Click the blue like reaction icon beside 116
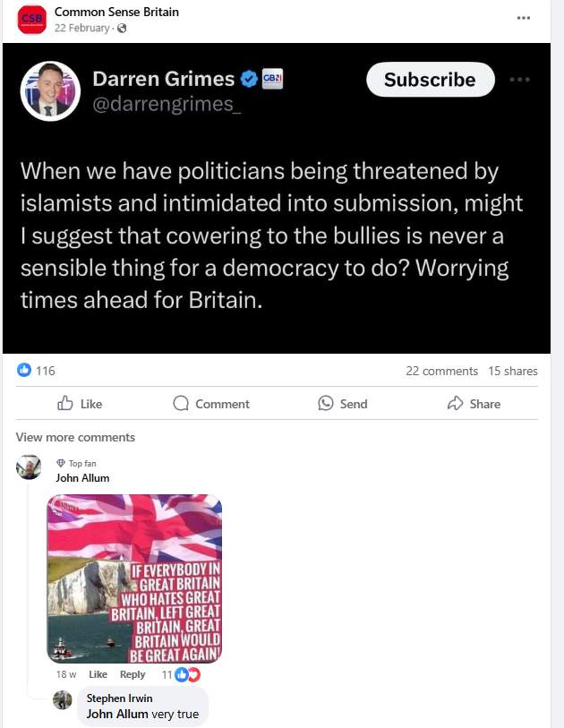Viewport: 564px width, 728px height. click(23, 370)
